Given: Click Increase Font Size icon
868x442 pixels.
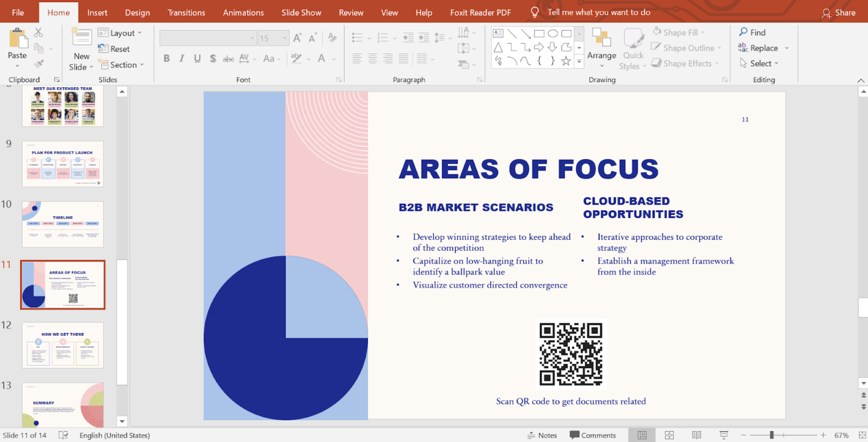Looking at the screenshot, I should [x=297, y=38].
